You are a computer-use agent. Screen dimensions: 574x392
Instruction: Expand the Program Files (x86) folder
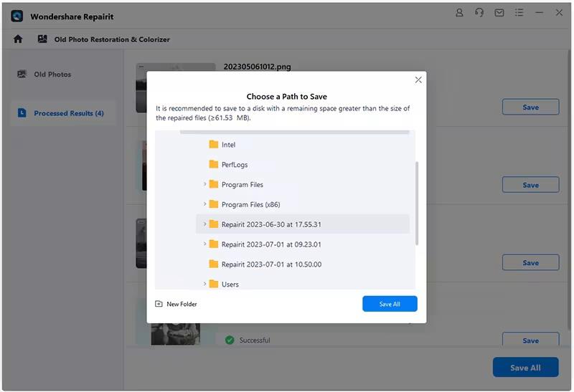pyautogui.click(x=204, y=204)
